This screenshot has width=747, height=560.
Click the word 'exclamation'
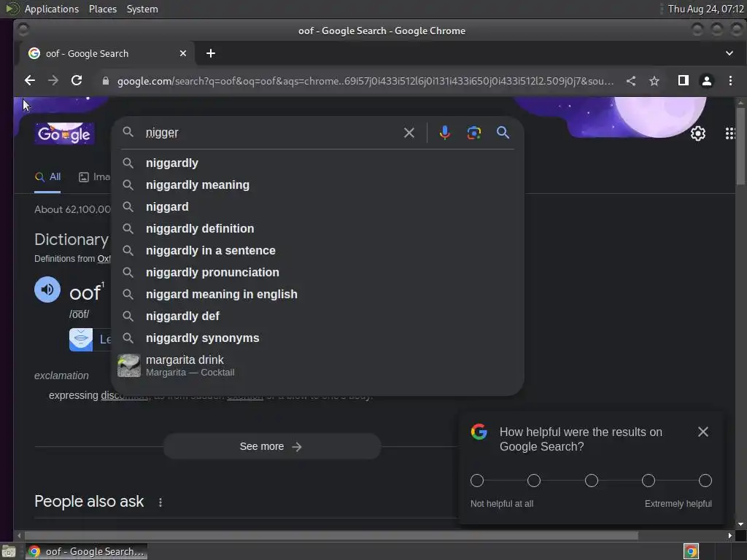[x=61, y=376]
